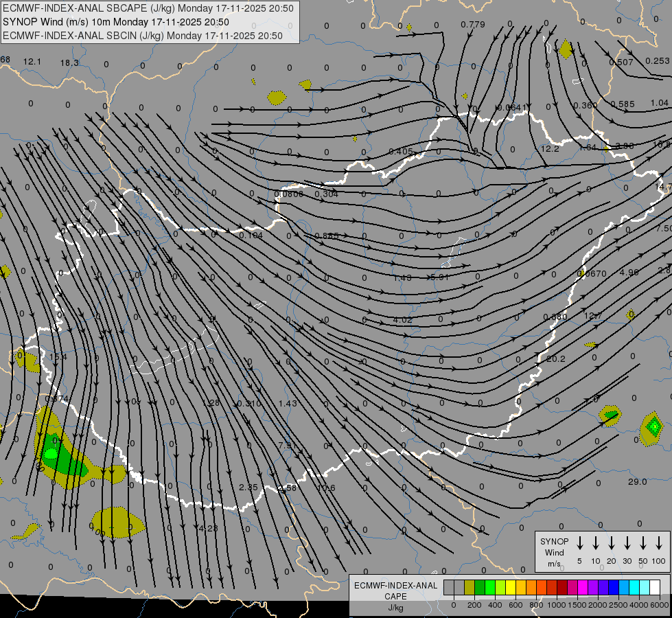The height and width of the screenshot is (618, 672).
Task: Click the 'SYNOP Wind m/s' legend label
Action: point(554,552)
